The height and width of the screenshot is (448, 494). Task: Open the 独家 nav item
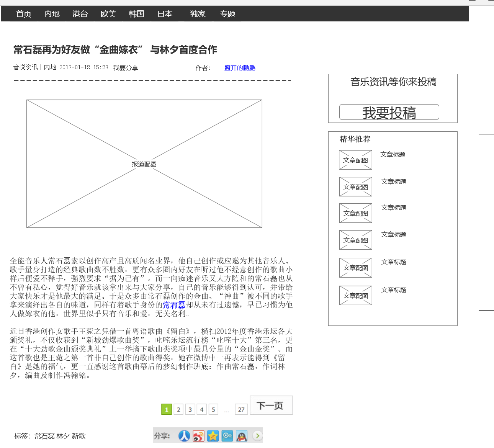(198, 14)
